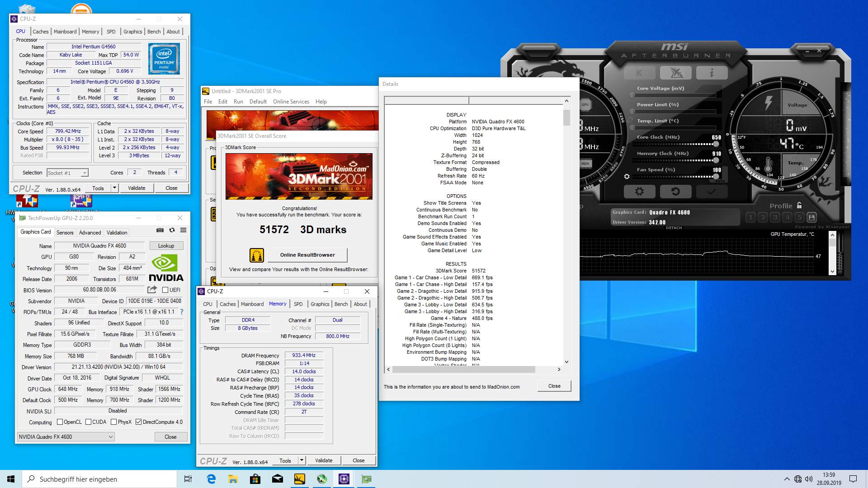
Task: Click fan settings gear beside Fan Speed
Action: (627, 177)
